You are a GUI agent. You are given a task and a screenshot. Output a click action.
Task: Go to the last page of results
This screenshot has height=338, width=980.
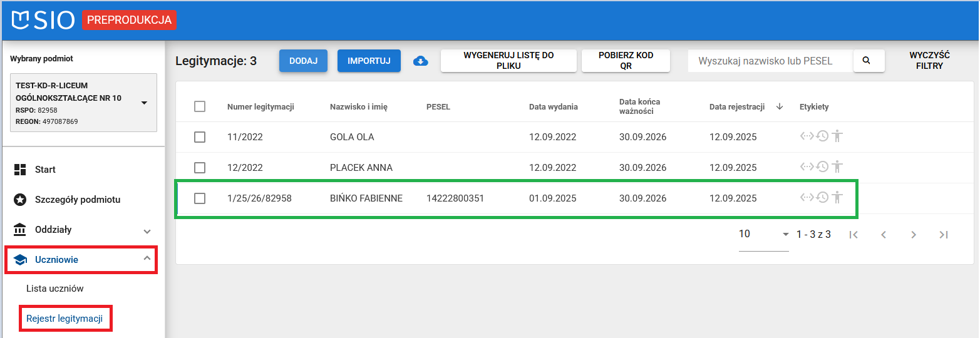click(x=944, y=235)
